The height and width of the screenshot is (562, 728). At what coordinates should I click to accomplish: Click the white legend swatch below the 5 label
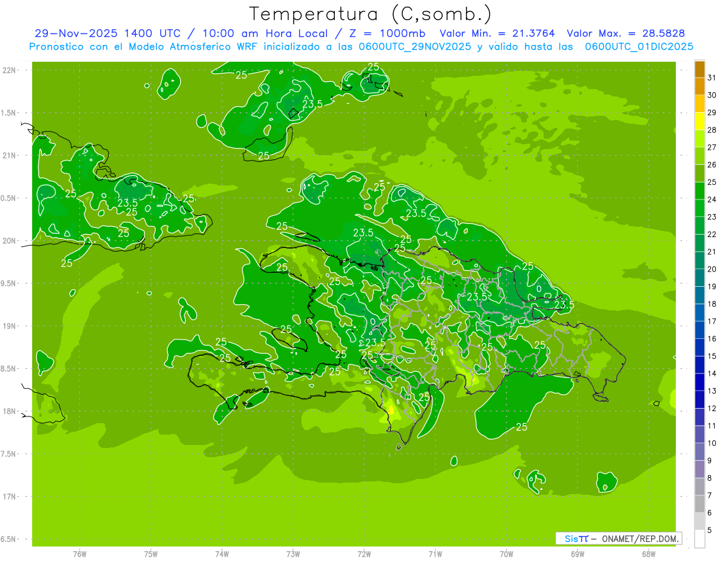(699, 539)
